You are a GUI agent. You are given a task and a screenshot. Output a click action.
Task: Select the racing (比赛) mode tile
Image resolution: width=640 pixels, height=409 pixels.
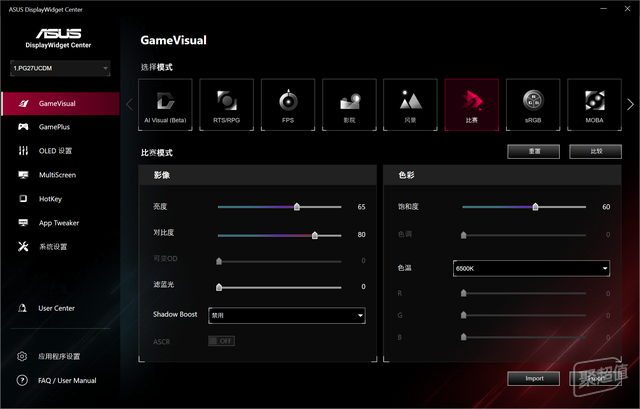pos(472,105)
